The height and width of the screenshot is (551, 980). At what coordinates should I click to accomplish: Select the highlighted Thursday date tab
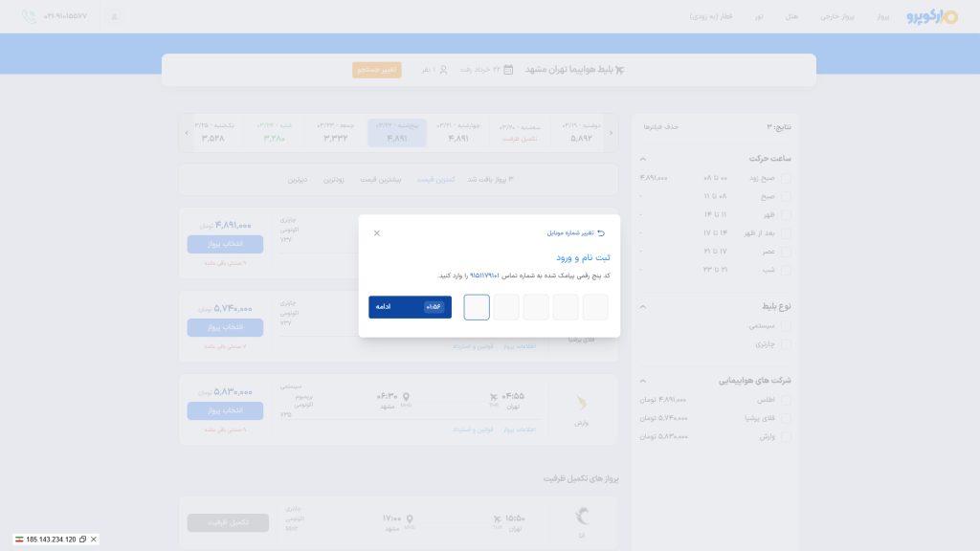[397, 132]
